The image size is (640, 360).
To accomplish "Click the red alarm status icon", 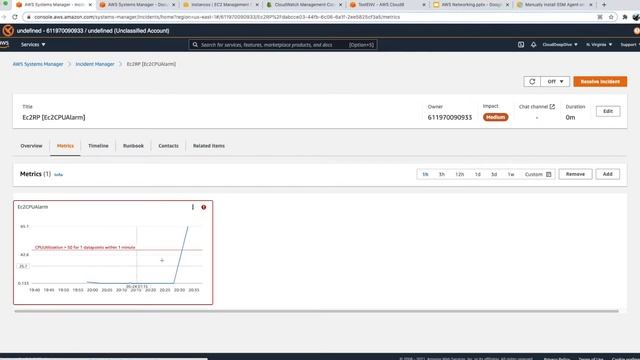I will [x=204, y=207].
